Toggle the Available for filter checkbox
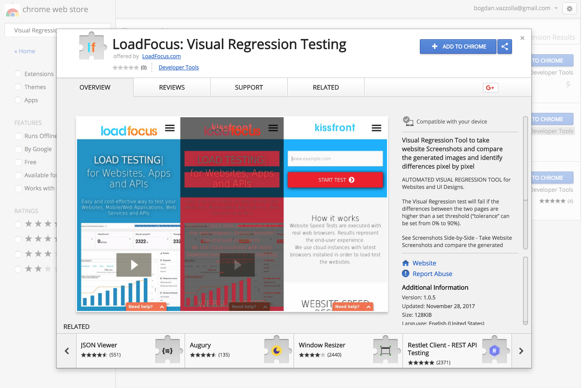This screenshot has width=588, height=388. pos(18,175)
